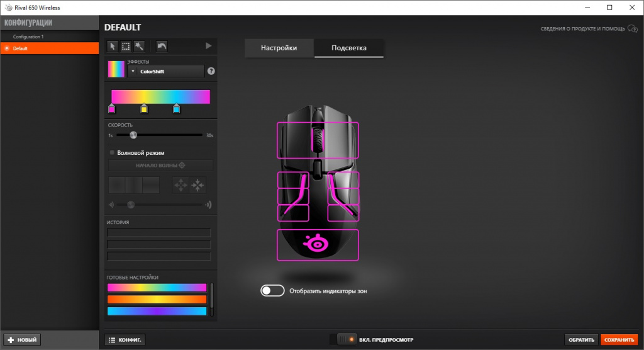
Task: Activate the magic wand tool
Action: coord(139,46)
